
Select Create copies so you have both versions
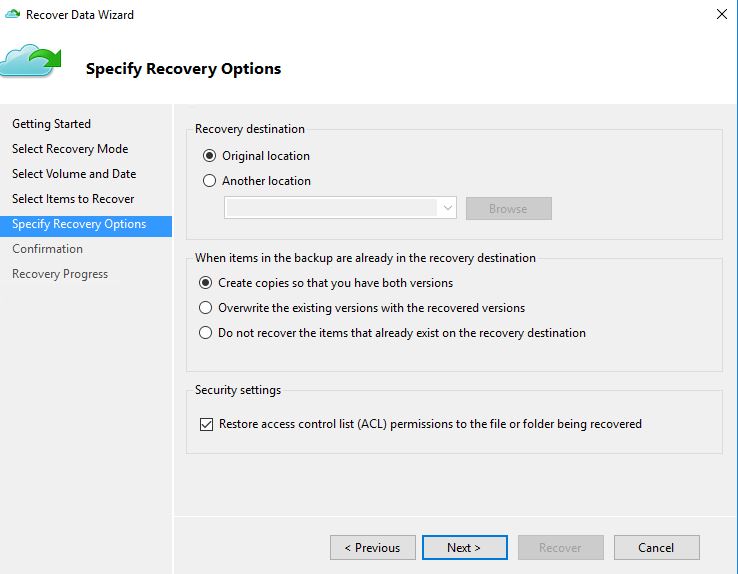(x=205, y=283)
